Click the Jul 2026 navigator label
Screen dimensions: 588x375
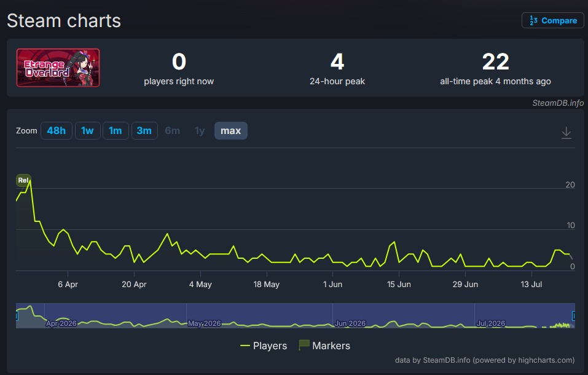point(491,323)
